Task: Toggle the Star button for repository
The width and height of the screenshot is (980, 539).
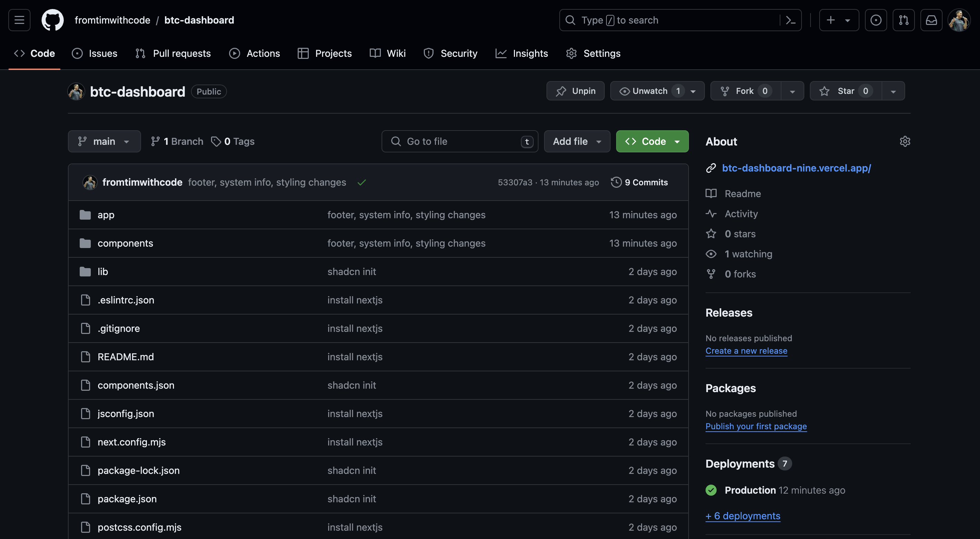Action: tap(843, 90)
